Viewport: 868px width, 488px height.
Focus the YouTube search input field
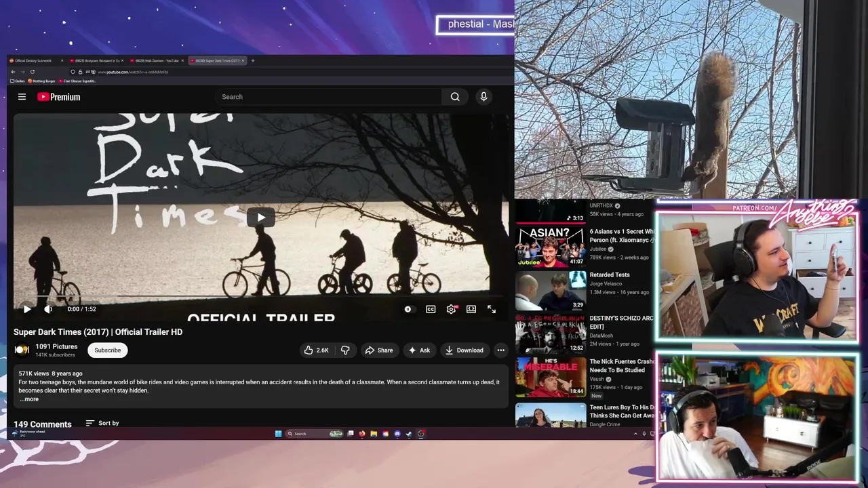(328, 97)
